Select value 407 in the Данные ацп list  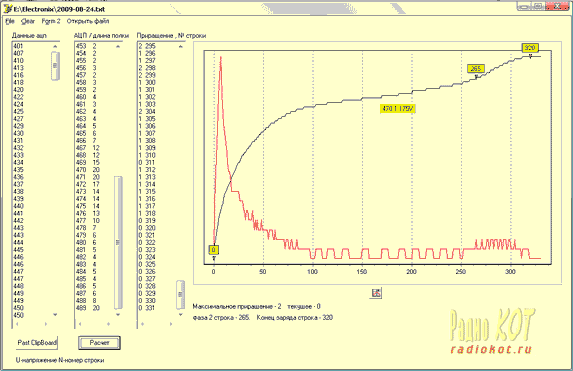(x=18, y=54)
